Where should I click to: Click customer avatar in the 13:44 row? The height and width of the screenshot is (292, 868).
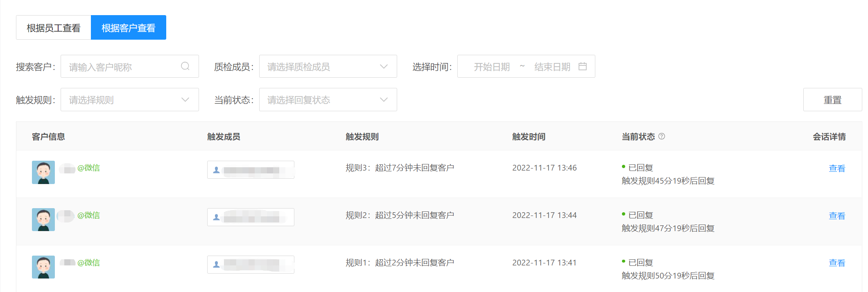click(43, 220)
